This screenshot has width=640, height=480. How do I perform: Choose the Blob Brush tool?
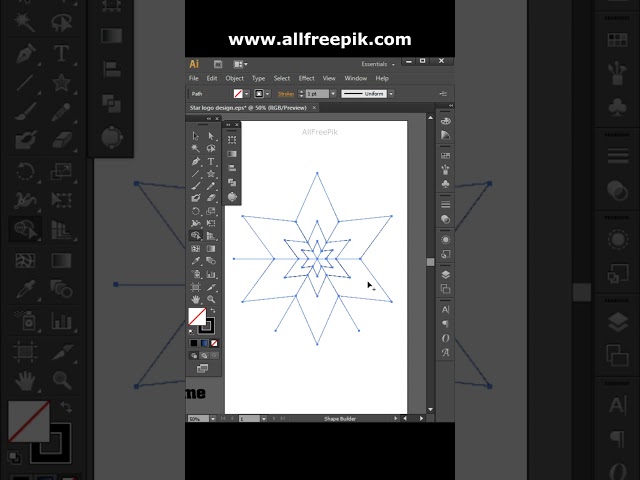coord(196,198)
